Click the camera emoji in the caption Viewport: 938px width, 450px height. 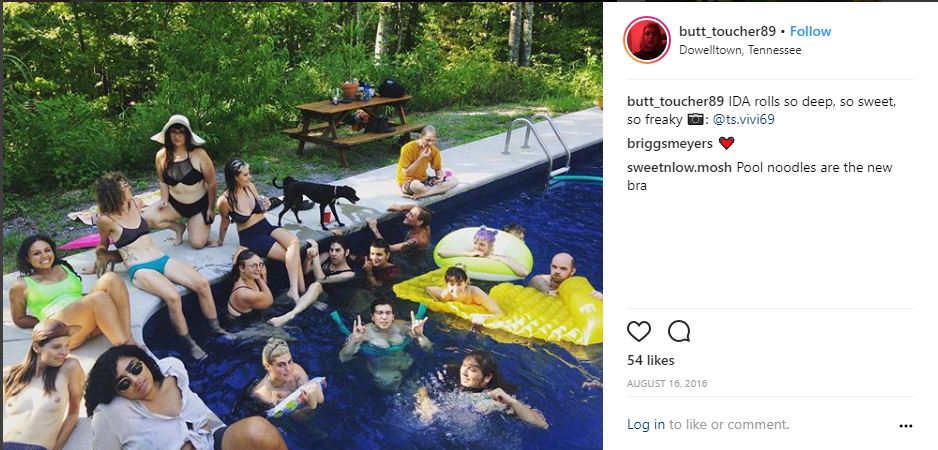(x=695, y=120)
